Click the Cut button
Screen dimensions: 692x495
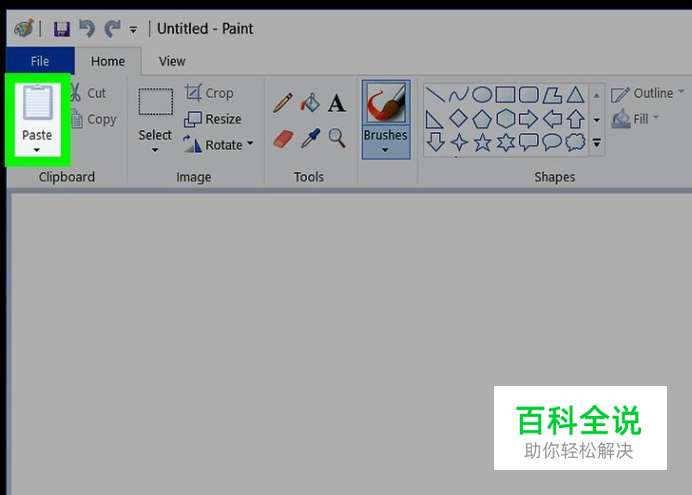pyautogui.click(x=89, y=93)
